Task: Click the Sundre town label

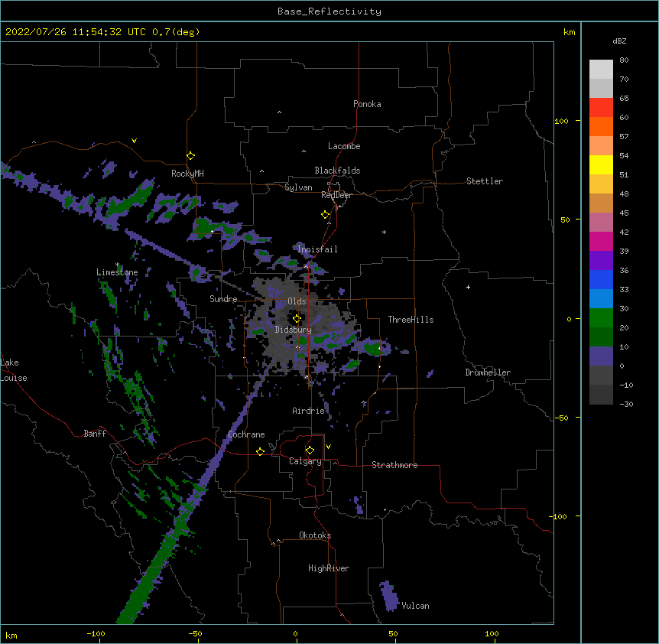Action: [223, 299]
